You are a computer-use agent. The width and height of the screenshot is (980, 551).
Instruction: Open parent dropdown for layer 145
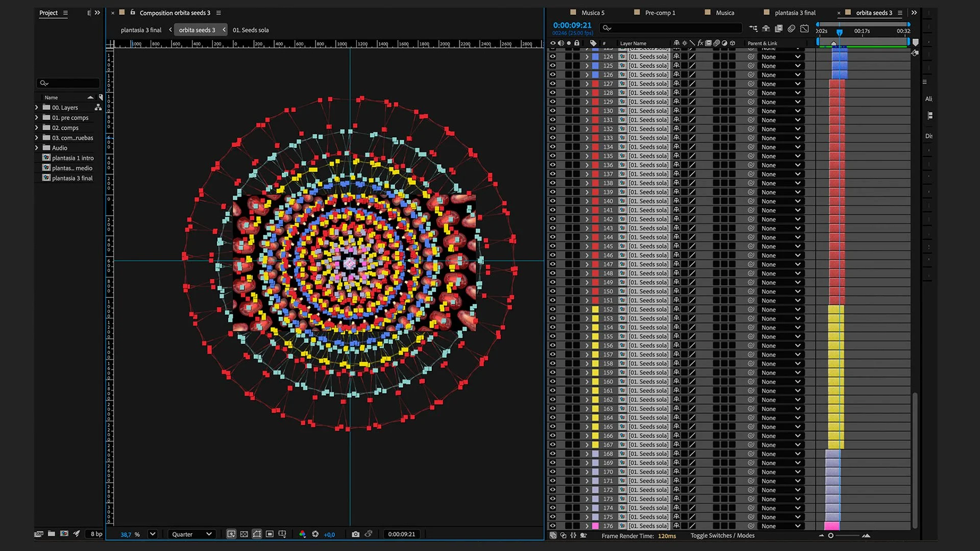click(781, 246)
